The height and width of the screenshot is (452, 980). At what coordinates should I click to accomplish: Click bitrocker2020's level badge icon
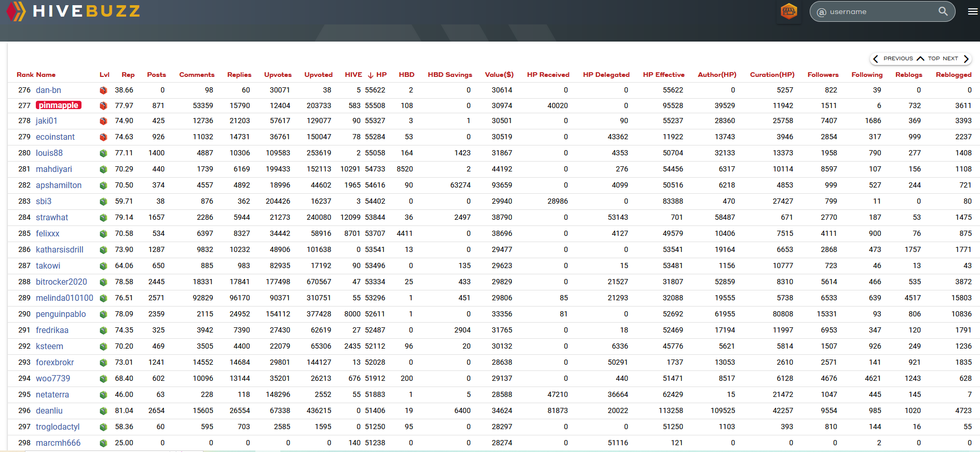pos(103,282)
